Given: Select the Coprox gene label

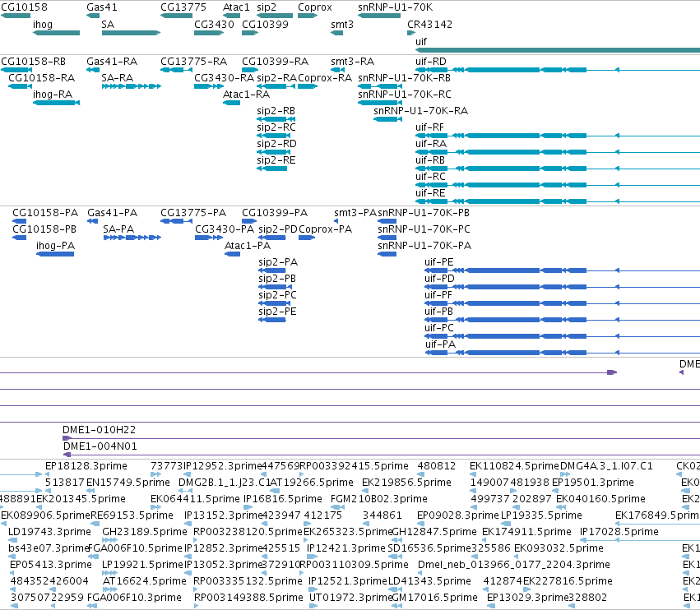Looking at the screenshot, I should [x=315, y=7].
